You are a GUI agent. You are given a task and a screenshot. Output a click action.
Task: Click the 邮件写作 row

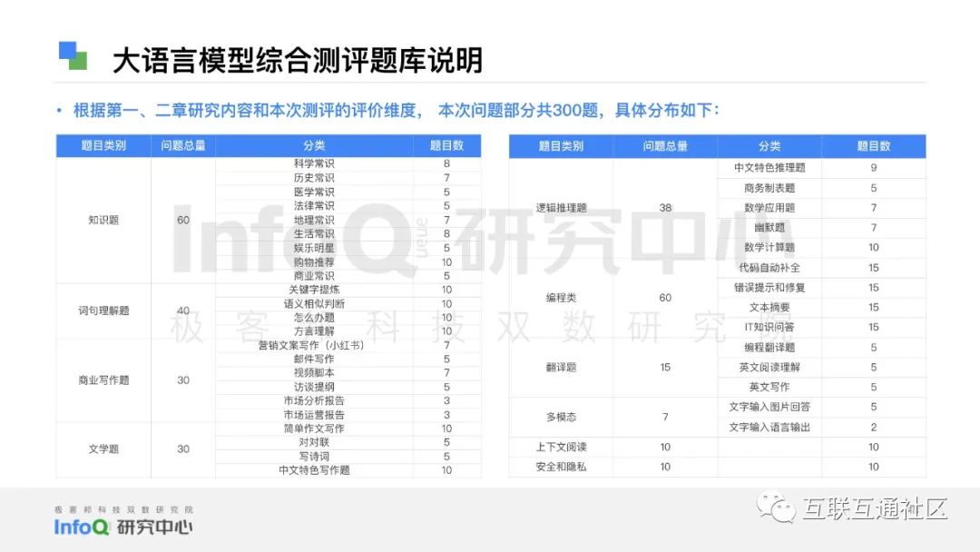click(348, 359)
